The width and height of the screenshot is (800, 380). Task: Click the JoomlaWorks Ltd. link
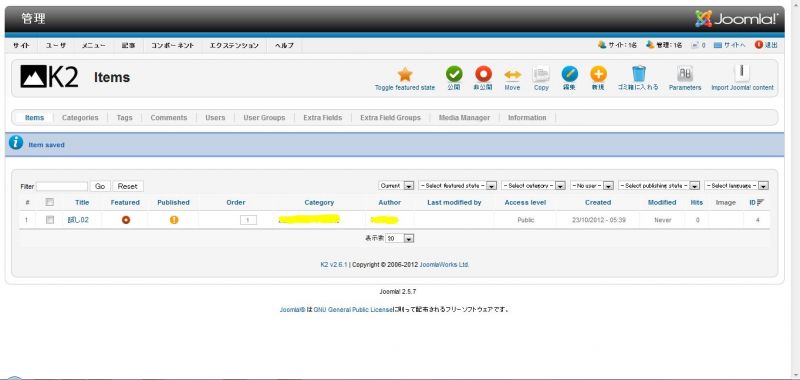tap(444, 265)
